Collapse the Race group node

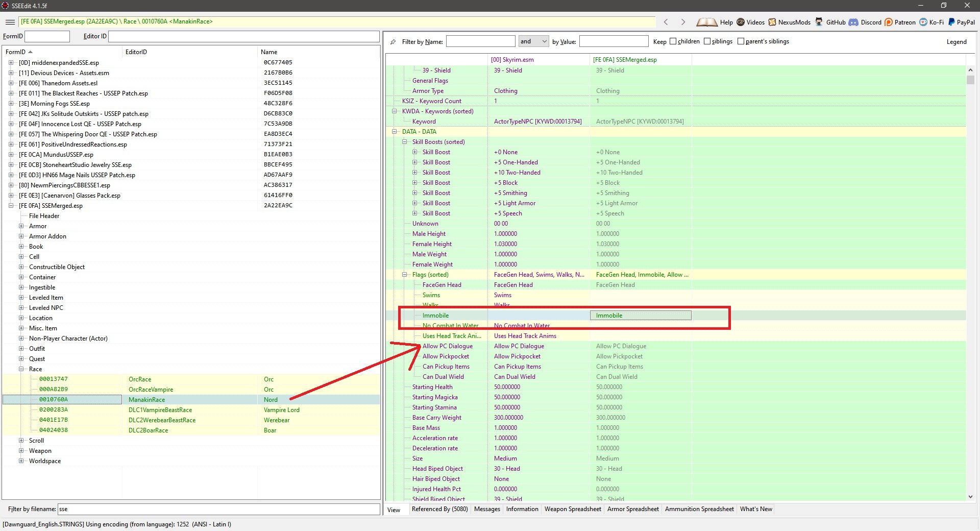(x=21, y=369)
